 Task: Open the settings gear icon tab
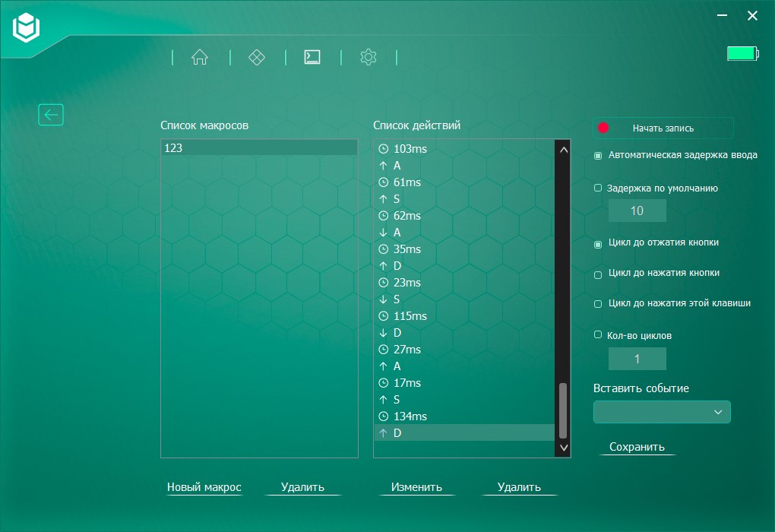[x=369, y=57]
